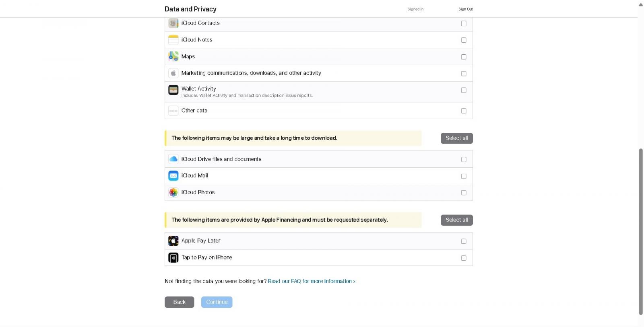Check the Marketing communications checkbox
This screenshot has height=327, width=644.
tap(464, 73)
